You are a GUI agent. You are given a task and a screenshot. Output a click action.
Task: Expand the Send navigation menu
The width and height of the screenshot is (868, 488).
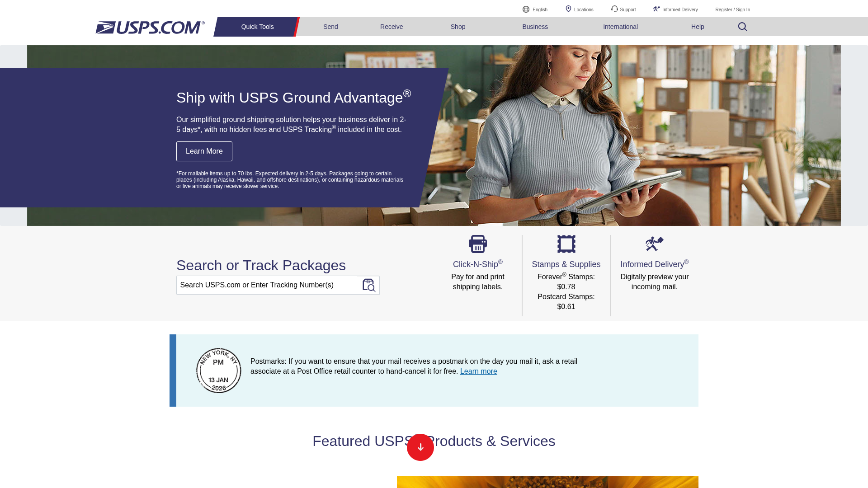coord(330,27)
